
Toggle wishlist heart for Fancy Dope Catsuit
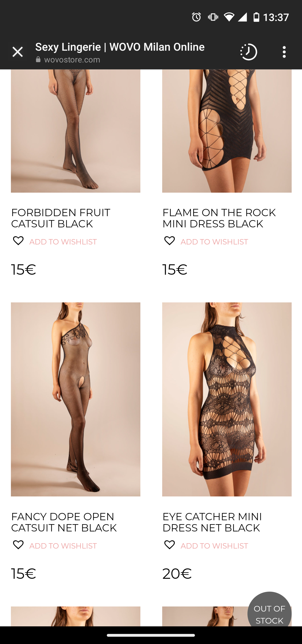pos(18,545)
